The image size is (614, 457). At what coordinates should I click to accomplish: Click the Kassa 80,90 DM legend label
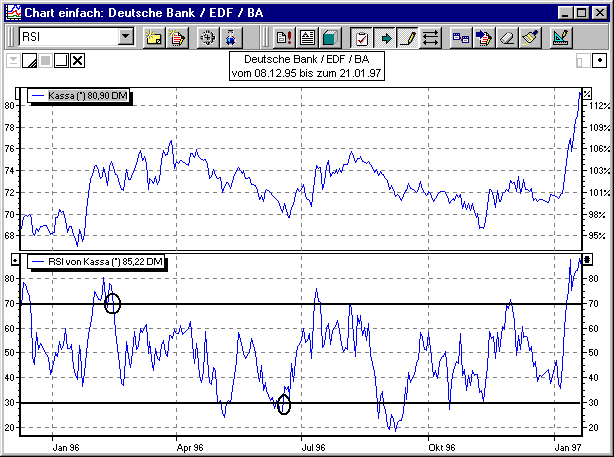coord(82,96)
